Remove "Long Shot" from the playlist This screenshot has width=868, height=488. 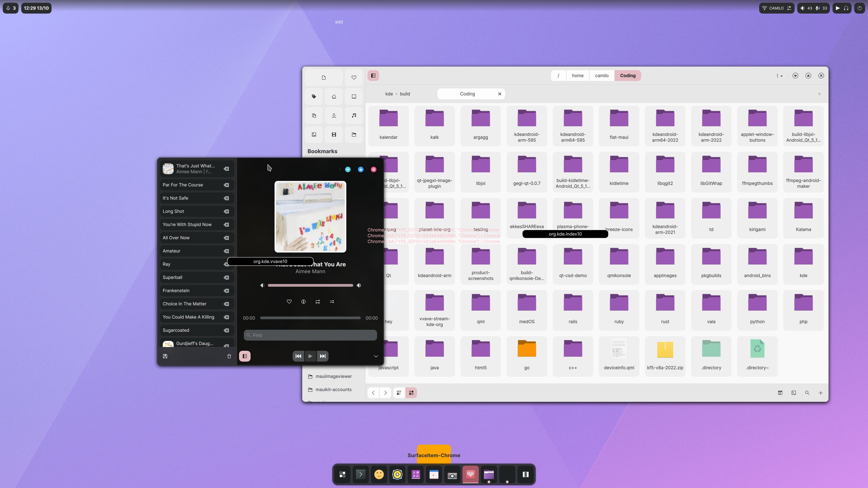(226, 211)
